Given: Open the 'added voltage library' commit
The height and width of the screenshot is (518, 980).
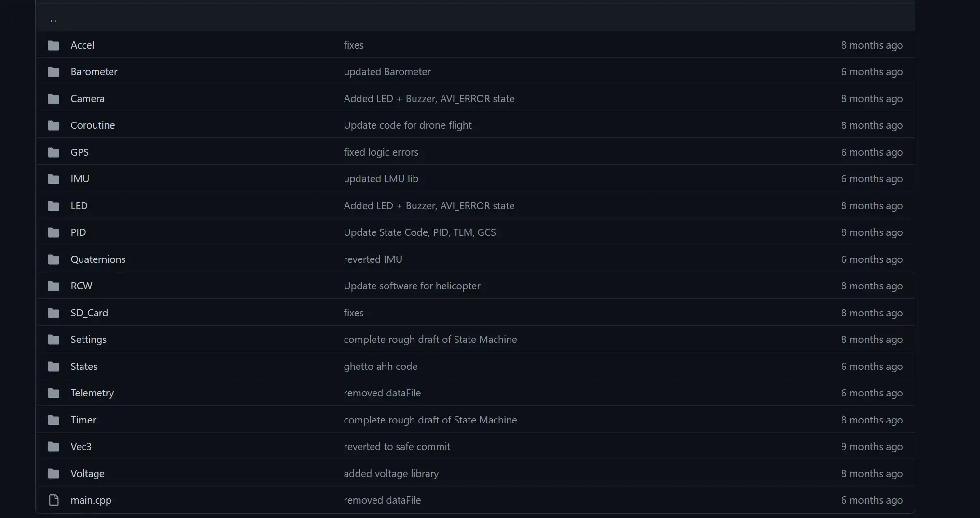Looking at the screenshot, I should [x=391, y=474].
